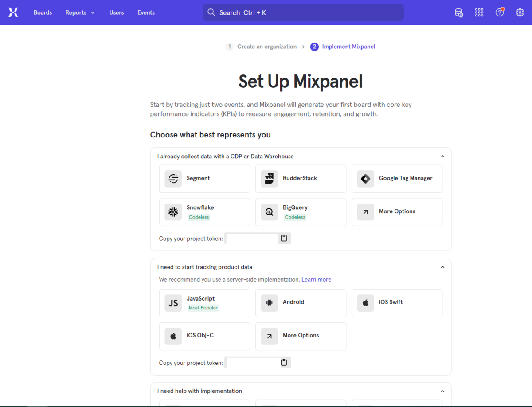
Task: Open the apps grid icon
Action: click(479, 12)
